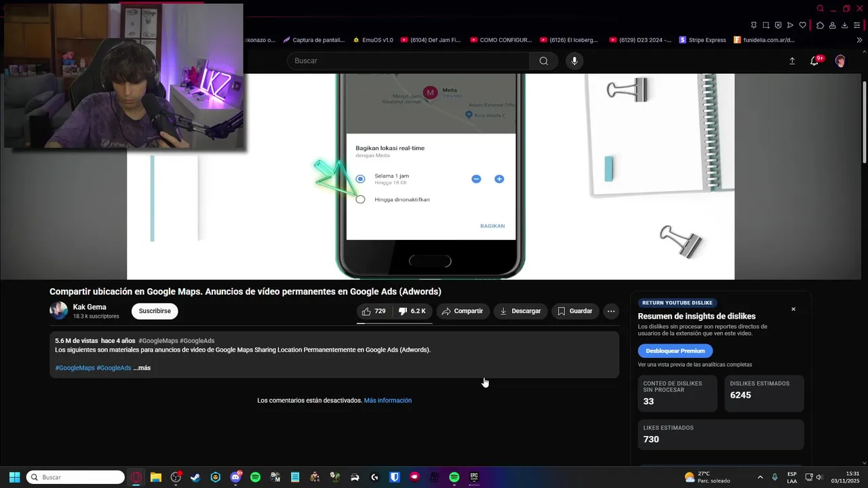This screenshot has height=488, width=868.
Task: Open the 'funidelia.com.ar' bookmark
Action: (x=764, y=40)
